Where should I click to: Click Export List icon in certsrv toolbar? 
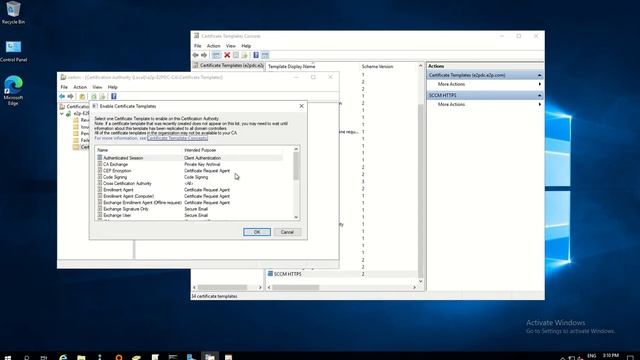102,96
